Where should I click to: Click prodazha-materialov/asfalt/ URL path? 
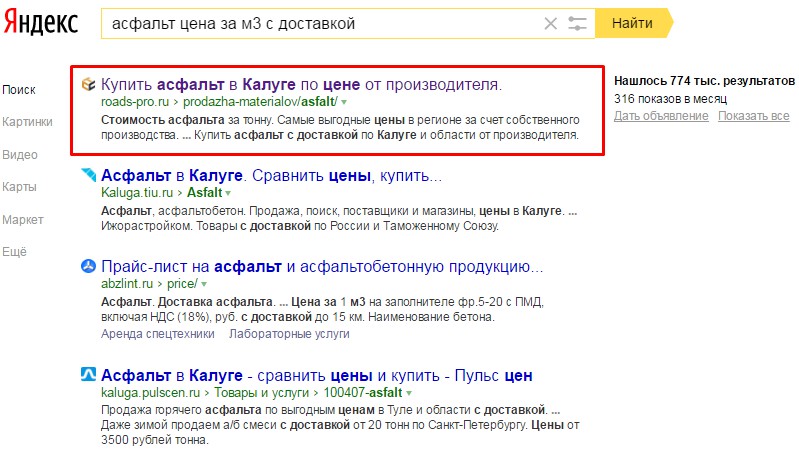click(x=260, y=101)
